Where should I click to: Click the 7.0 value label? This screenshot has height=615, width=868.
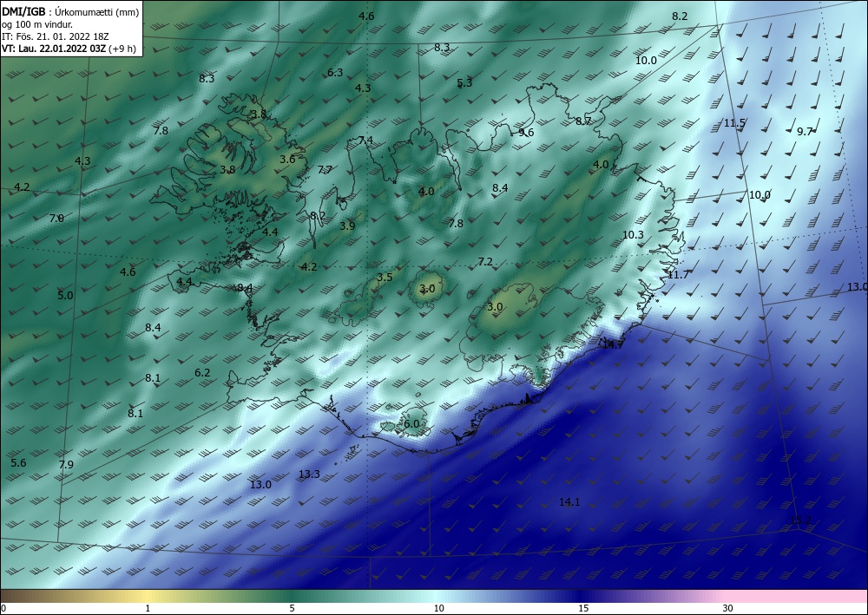click(x=56, y=218)
